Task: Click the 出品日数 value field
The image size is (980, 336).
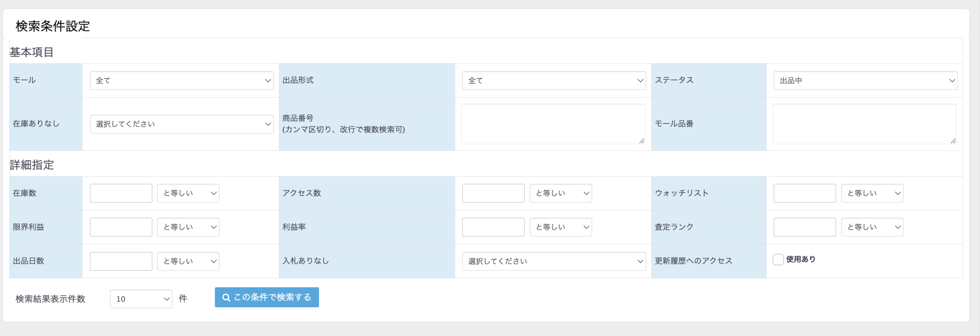Action: coord(121,261)
